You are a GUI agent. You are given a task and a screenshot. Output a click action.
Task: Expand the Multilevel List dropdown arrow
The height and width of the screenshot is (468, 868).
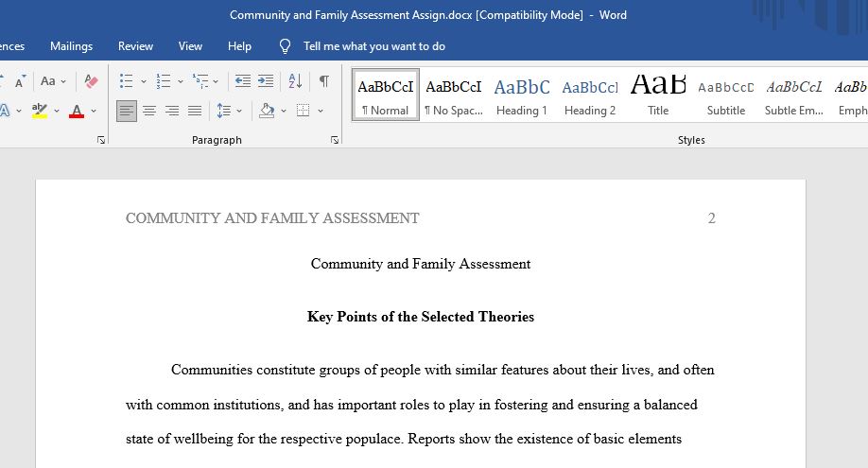click(216, 81)
